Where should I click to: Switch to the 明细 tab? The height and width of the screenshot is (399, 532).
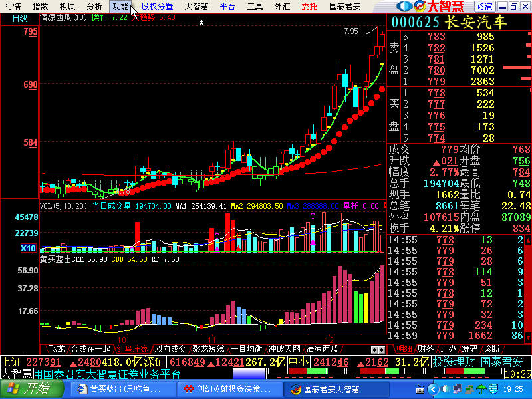coord(404,349)
